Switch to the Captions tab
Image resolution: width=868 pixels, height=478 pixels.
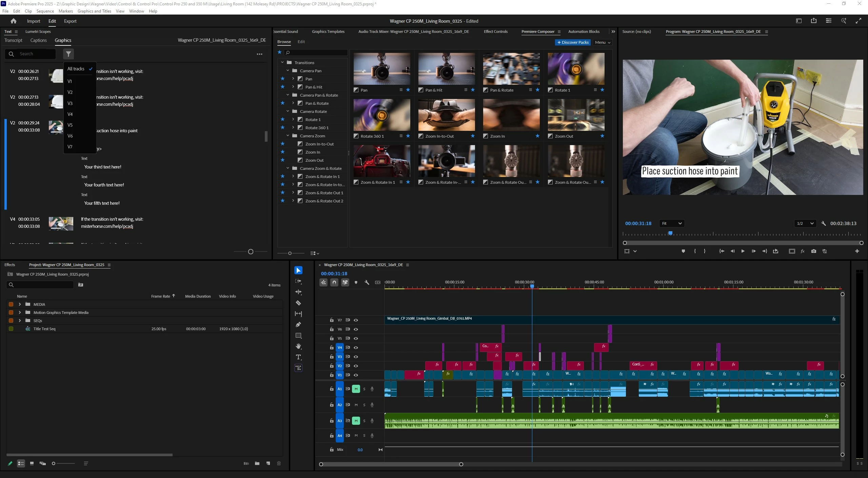click(38, 40)
